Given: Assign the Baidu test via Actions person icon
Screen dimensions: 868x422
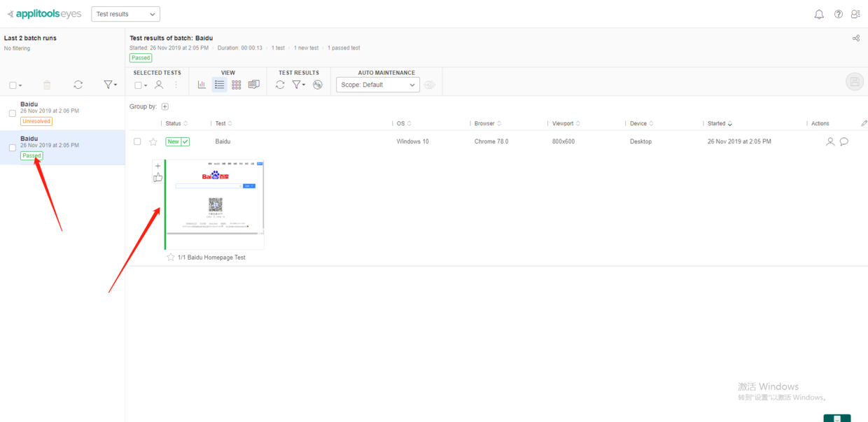Looking at the screenshot, I should click(x=830, y=141).
